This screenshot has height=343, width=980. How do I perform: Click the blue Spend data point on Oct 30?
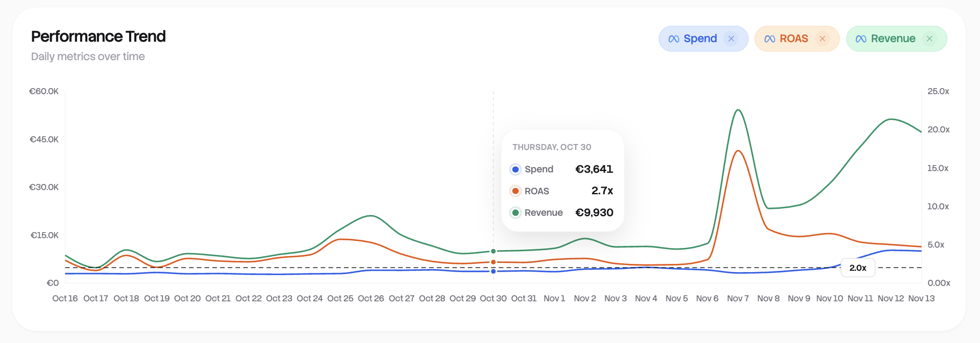(493, 271)
